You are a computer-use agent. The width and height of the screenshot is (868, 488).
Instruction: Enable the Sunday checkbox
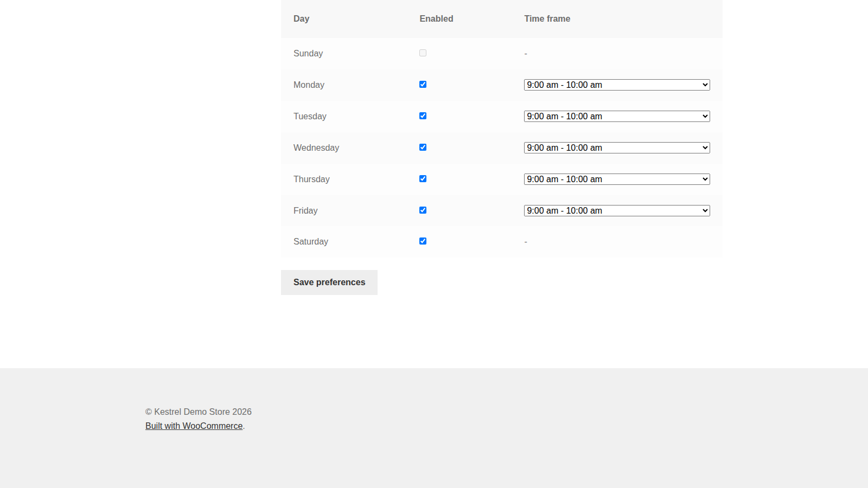pos(423,53)
